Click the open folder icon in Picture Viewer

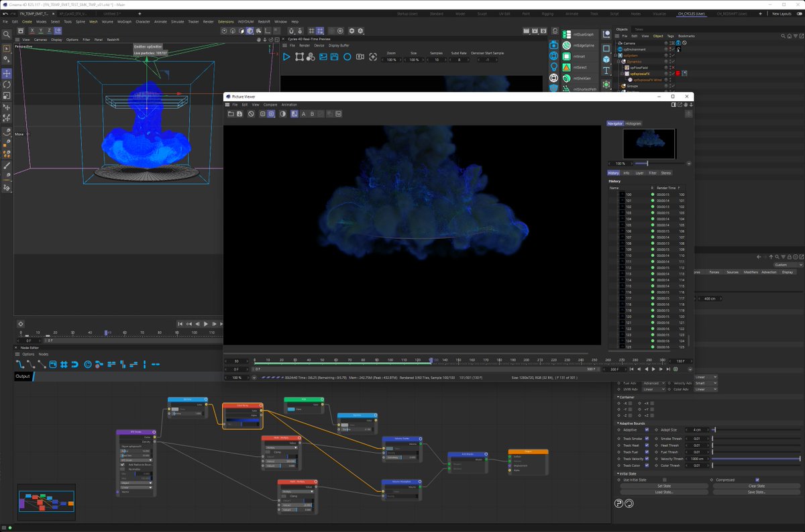point(230,114)
